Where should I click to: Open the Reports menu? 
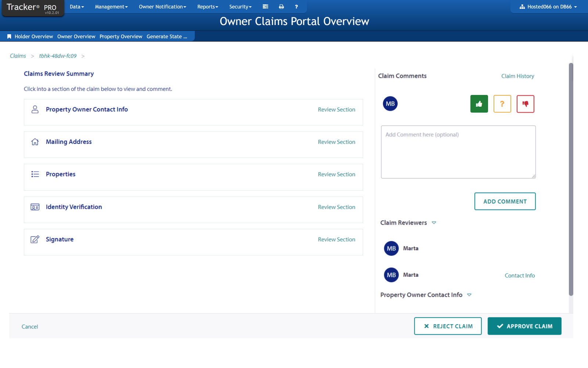208,7
